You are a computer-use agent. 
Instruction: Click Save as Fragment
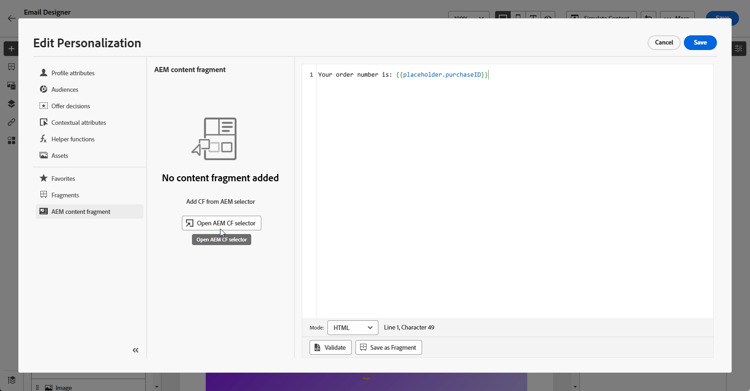[388, 347]
